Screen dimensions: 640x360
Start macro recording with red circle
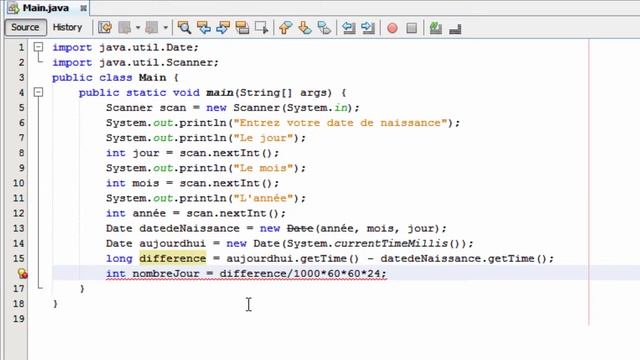tap(392, 28)
